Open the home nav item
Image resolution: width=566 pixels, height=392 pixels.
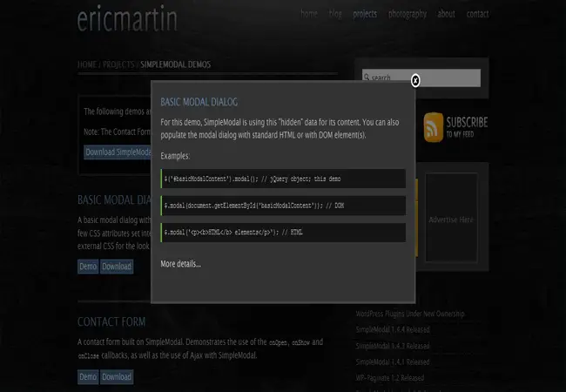tap(309, 14)
